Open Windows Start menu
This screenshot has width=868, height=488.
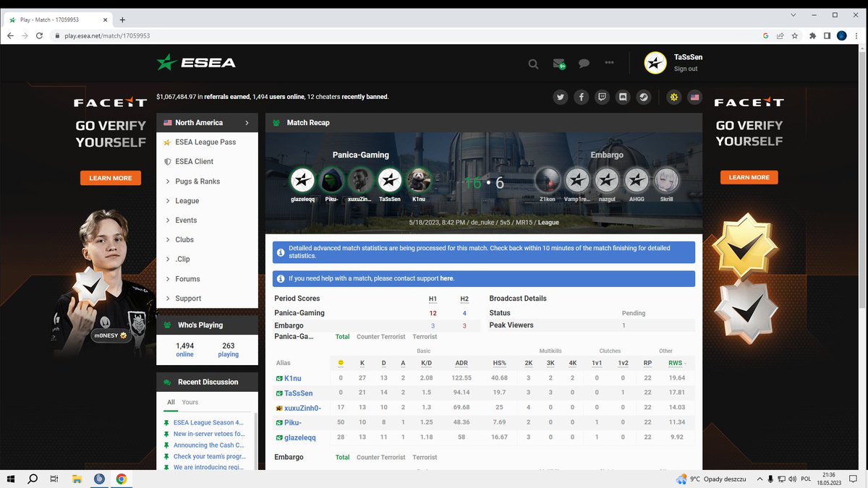pos(12,479)
